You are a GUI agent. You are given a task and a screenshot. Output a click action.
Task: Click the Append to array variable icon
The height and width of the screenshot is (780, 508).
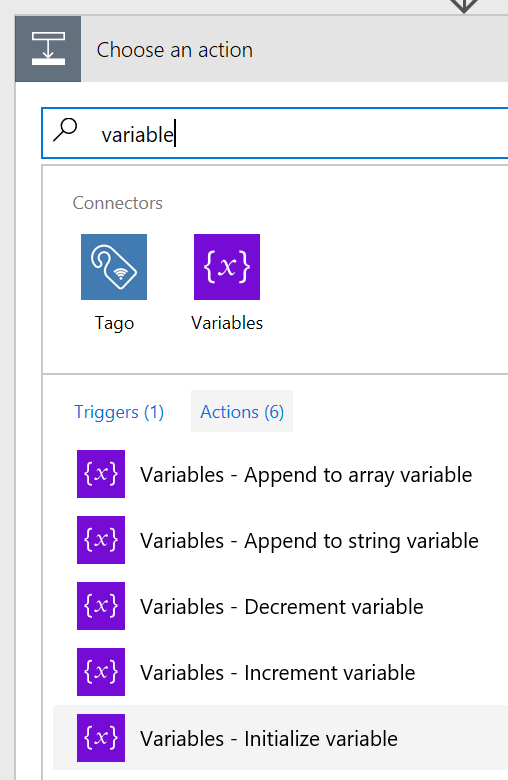[x=101, y=474]
